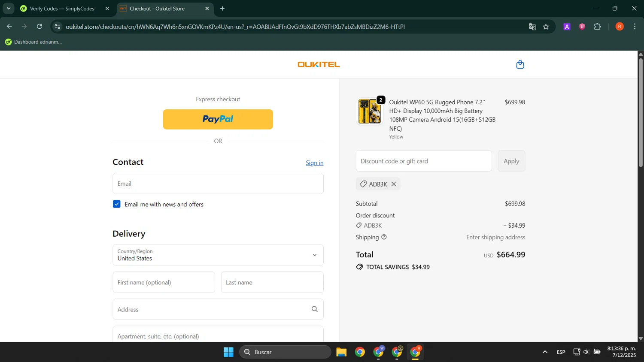Click the total amount $664.99
644x362 pixels.
coord(511,254)
